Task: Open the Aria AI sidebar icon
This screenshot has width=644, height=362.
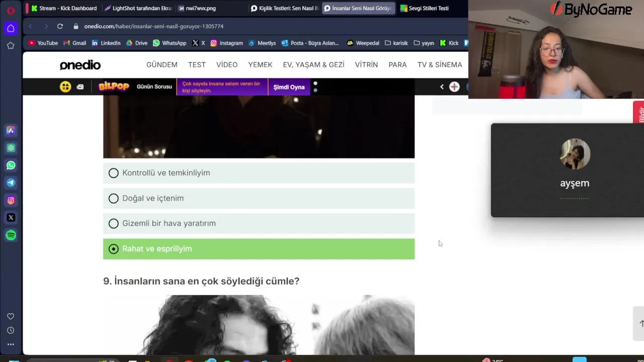Action: click(x=11, y=130)
